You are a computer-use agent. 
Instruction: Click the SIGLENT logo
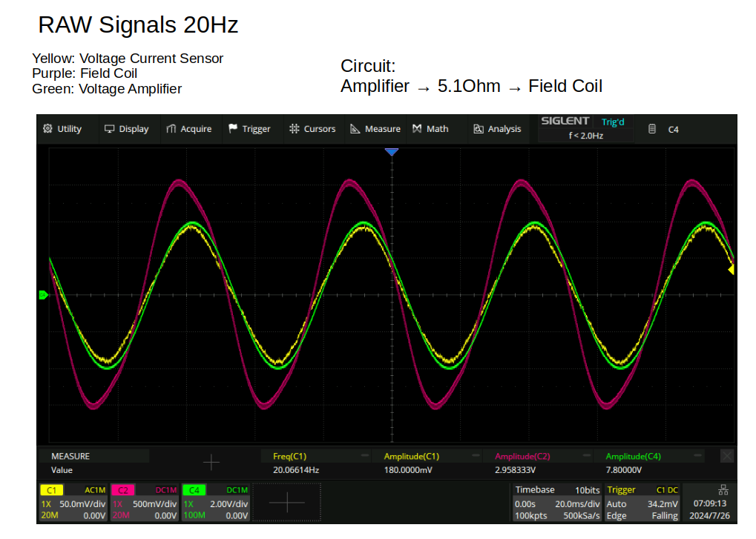click(565, 121)
